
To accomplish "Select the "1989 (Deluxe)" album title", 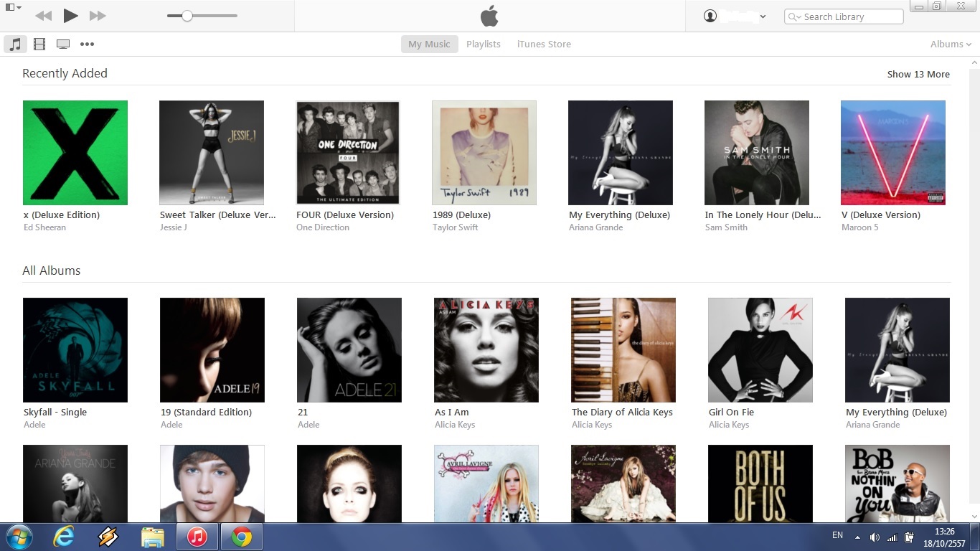I will (461, 215).
